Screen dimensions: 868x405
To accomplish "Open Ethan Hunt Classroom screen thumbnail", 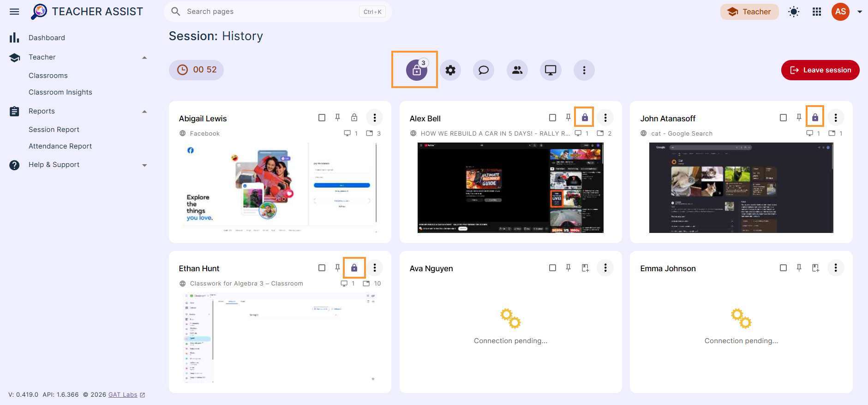I will point(280,337).
